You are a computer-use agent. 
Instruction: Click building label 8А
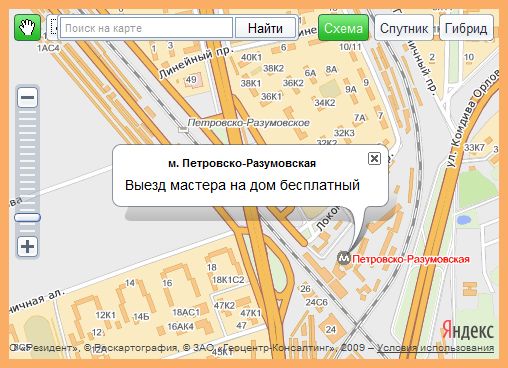[331, 69]
